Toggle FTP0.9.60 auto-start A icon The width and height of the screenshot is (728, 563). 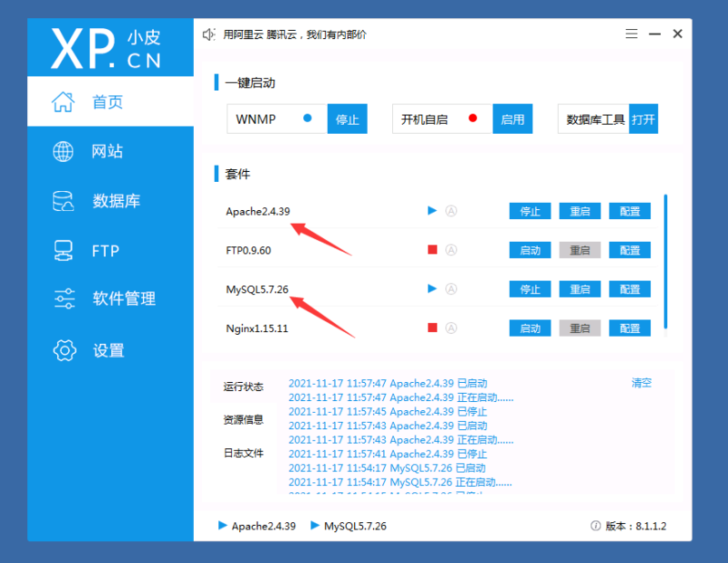pos(451,250)
